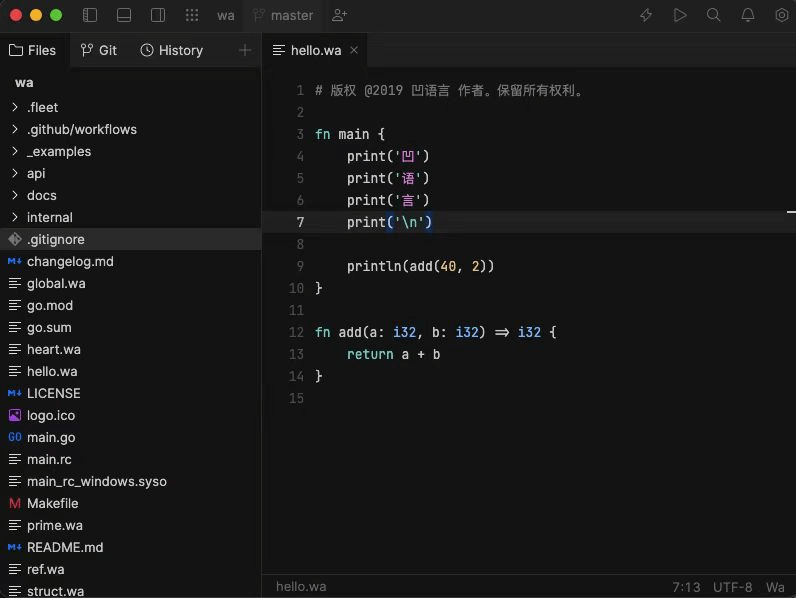Screen dimensions: 796x598
Task: Click the Run play icon
Action: [x=680, y=15]
